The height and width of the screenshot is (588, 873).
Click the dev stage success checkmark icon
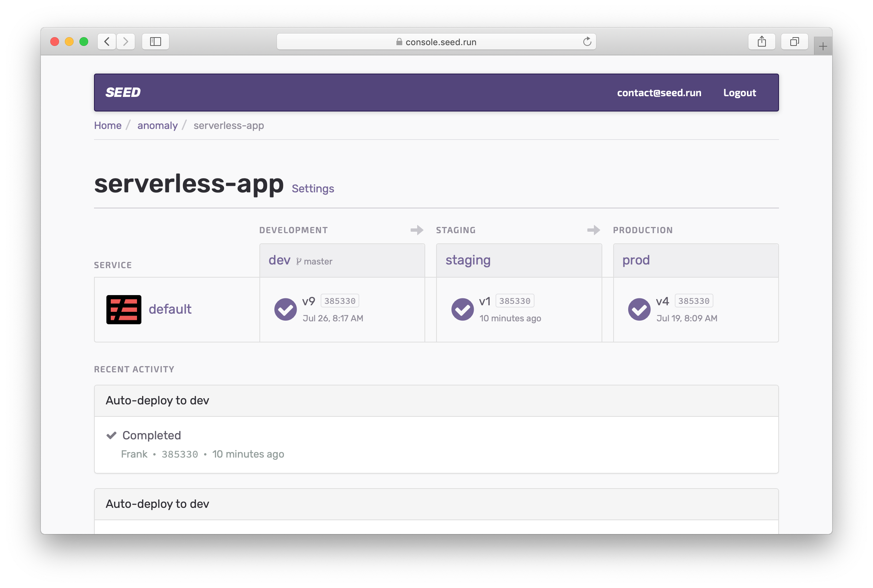coord(285,309)
